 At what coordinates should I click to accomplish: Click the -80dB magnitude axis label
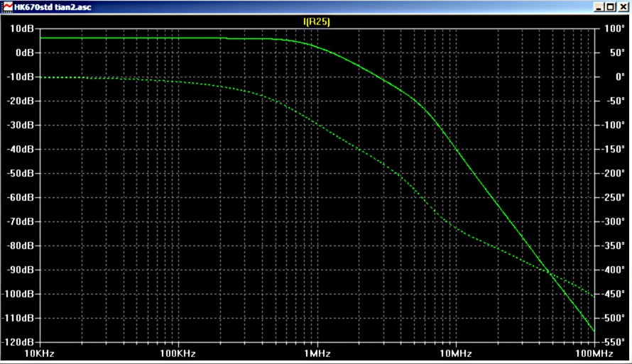tap(21, 246)
